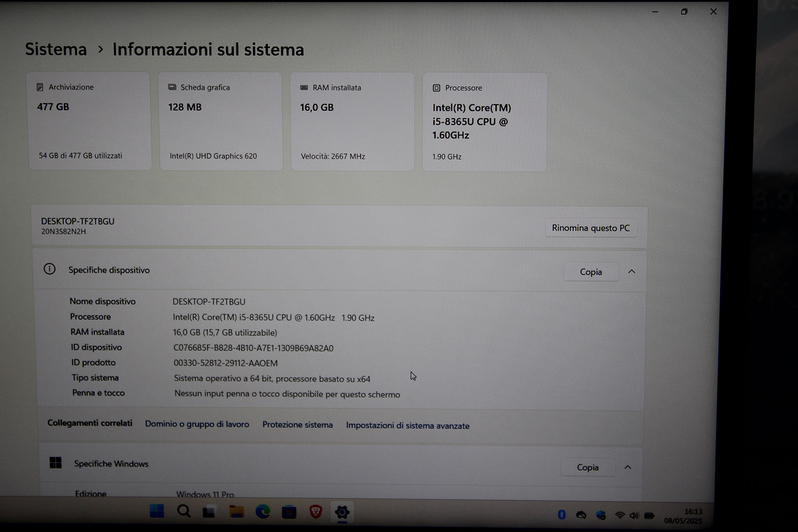The height and width of the screenshot is (532, 798).
Task: Click the Processore card icon
Action: pyautogui.click(x=436, y=88)
